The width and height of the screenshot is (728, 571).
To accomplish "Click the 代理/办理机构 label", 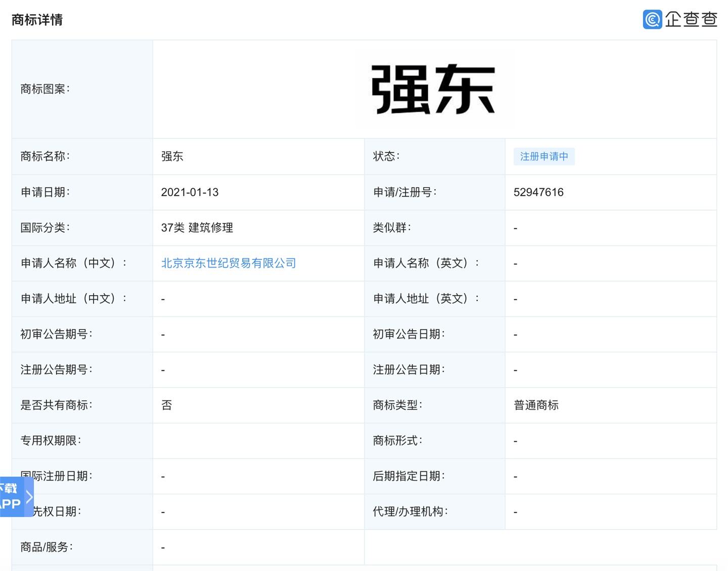I will (x=410, y=511).
